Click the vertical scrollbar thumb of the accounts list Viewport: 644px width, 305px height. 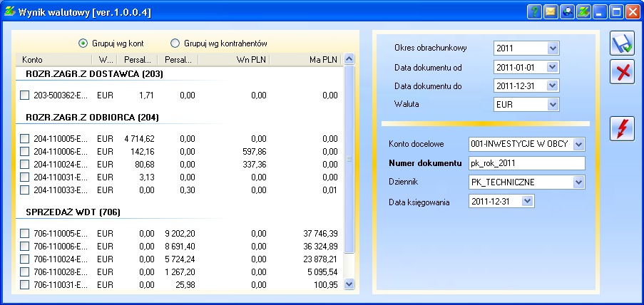(349, 160)
